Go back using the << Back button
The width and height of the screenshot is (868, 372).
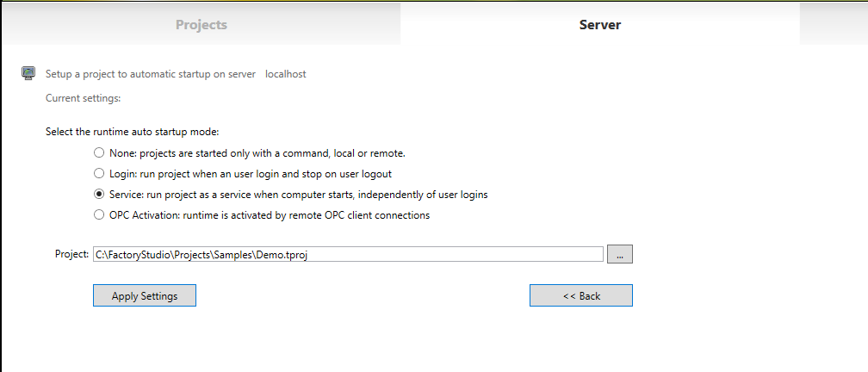click(581, 295)
